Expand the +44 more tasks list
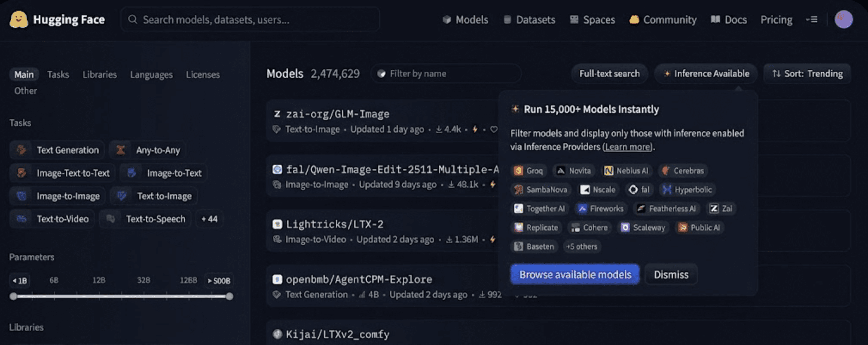Image resolution: width=868 pixels, height=345 pixels. click(209, 219)
